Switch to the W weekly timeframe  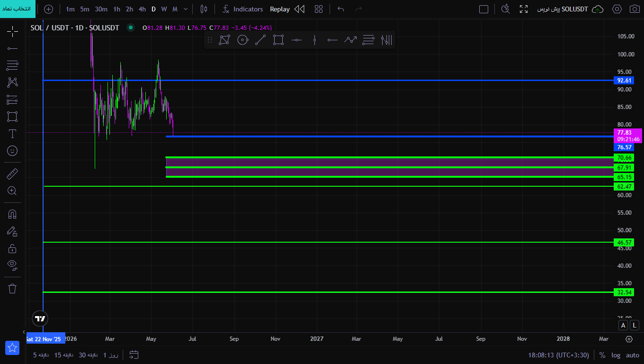(164, 9)
